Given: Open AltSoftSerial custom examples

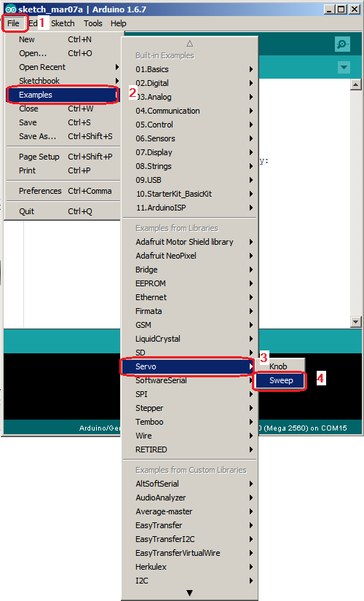Looking at the screenshot, I should tap(190, 484).
